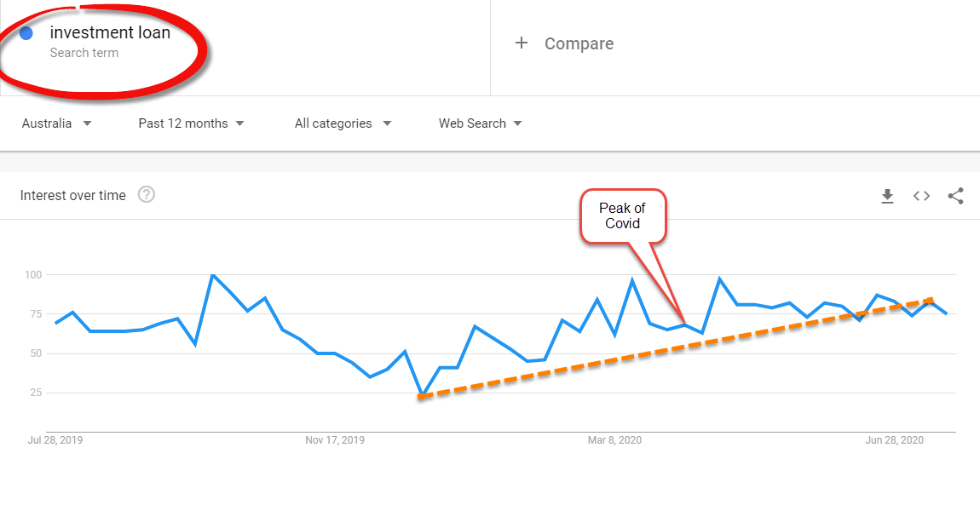The height and width of the screenshot is (505, 980).
Task: Click the orange dashed trend line
Action: (x=675, y=348)
